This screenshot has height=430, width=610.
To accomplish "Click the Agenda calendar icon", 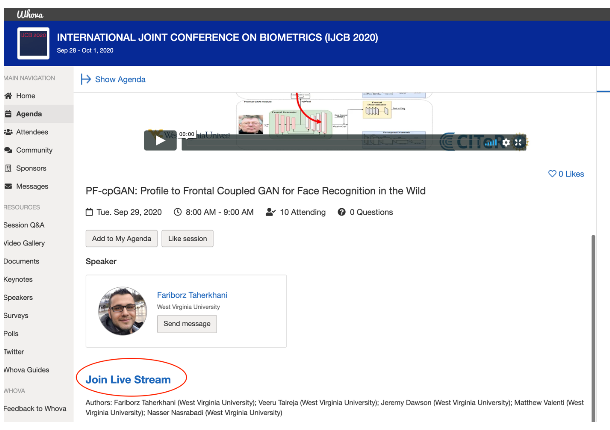I will 8,114.
